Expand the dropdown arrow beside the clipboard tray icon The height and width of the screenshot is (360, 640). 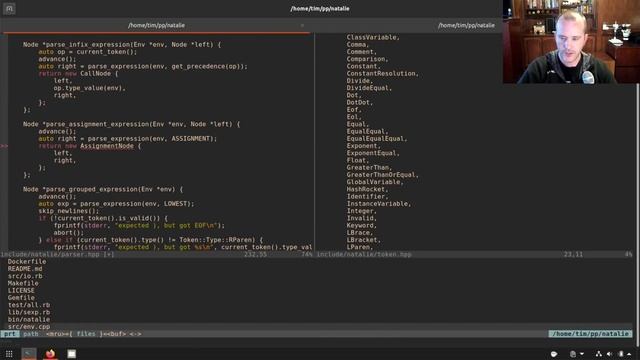point(582,354)
